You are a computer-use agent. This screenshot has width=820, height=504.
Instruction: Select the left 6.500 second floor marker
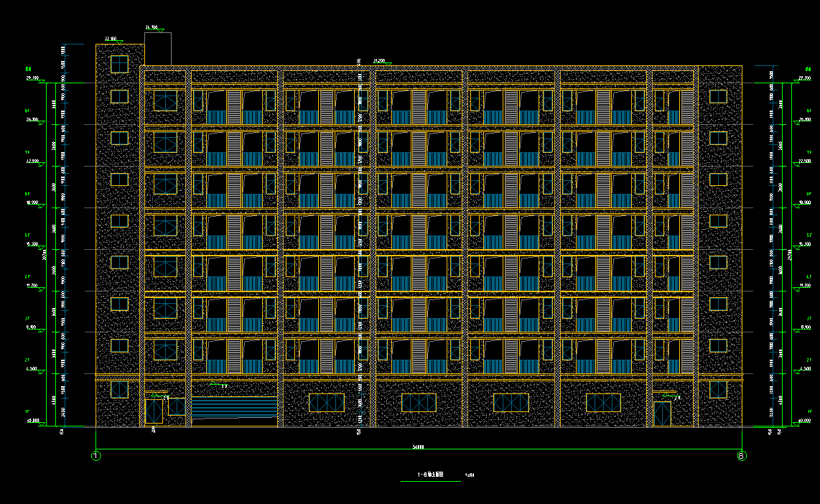tap(42, 371)
